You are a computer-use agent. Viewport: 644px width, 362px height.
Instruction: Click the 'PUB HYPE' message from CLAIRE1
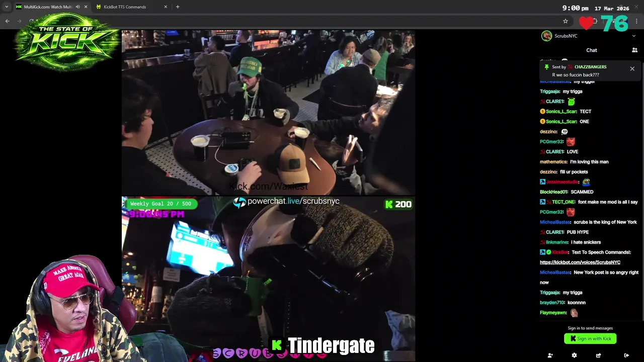click(578, 232)
